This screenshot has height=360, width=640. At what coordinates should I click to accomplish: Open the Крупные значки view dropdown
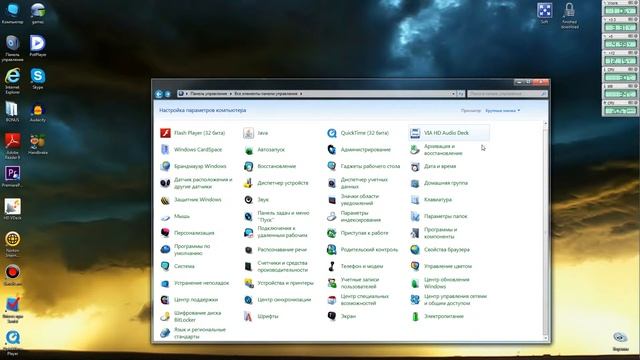click(502, 111)
